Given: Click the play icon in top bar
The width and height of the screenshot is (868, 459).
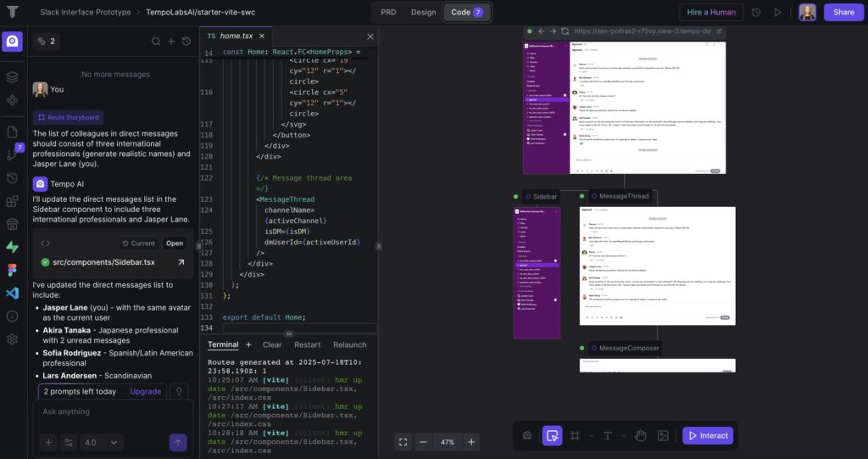Looking at the screenshot, I should coord(778,12).
